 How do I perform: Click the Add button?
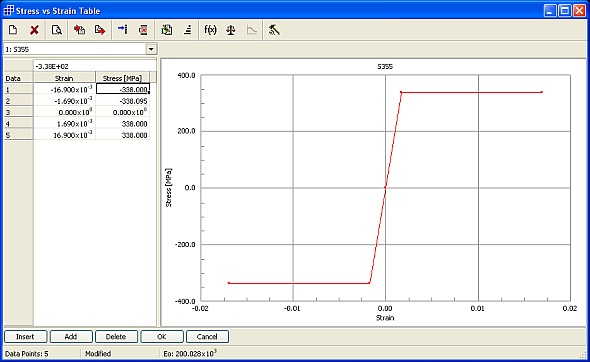(x=71, y=336)
